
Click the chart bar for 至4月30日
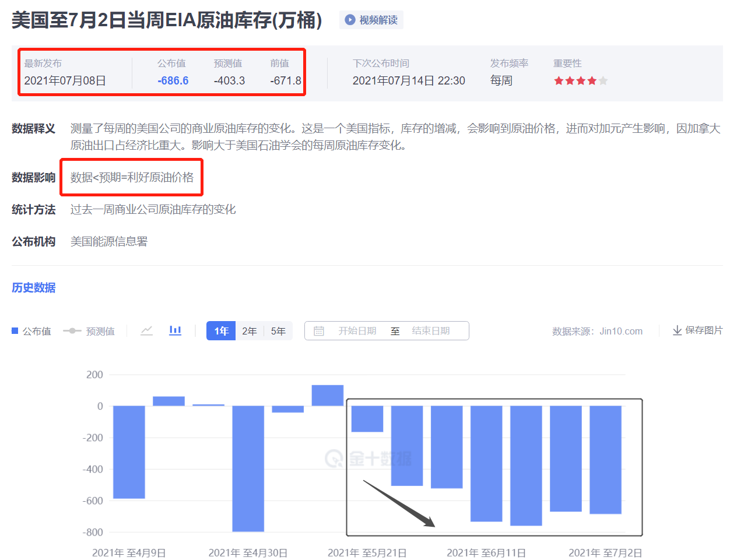(248, 469)
